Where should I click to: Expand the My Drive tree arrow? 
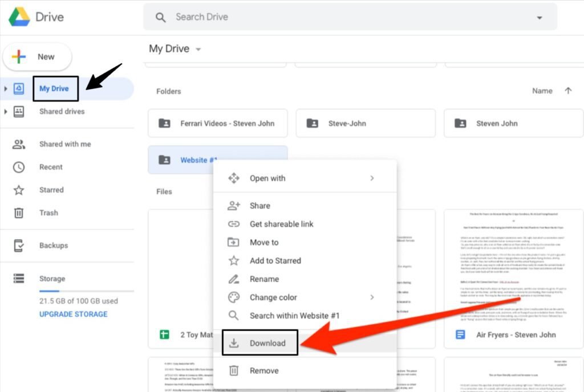click(6, 89)
